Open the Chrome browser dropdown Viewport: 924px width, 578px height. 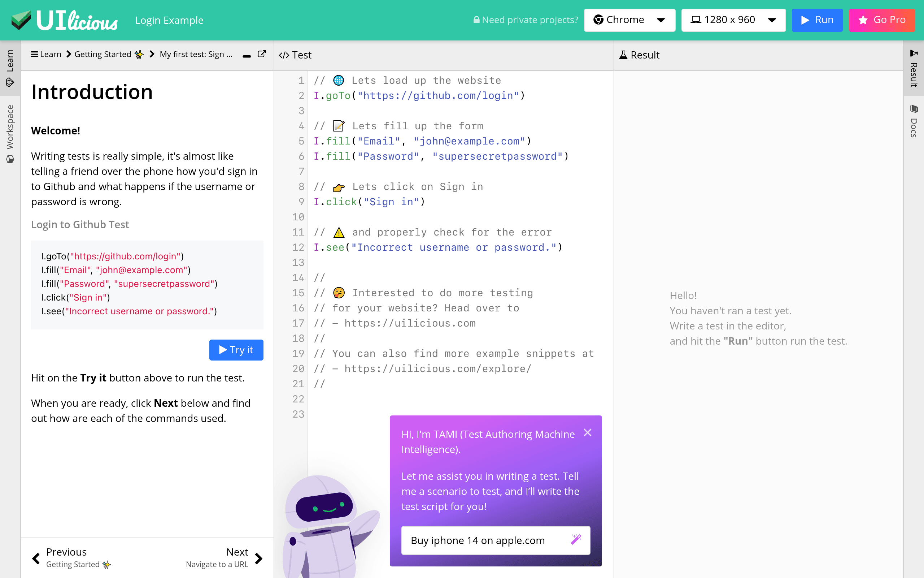pyautogui.click(x=629, y=20)
